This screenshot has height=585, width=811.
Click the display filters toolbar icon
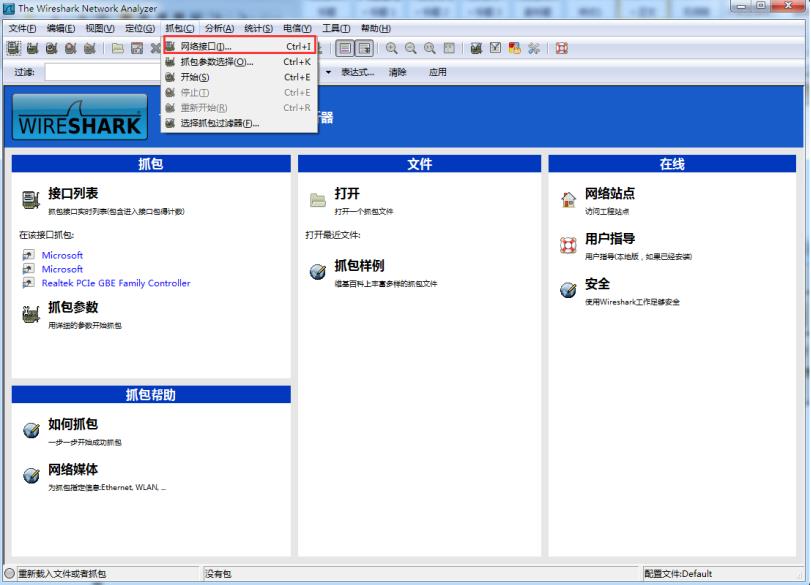point(495,49)
